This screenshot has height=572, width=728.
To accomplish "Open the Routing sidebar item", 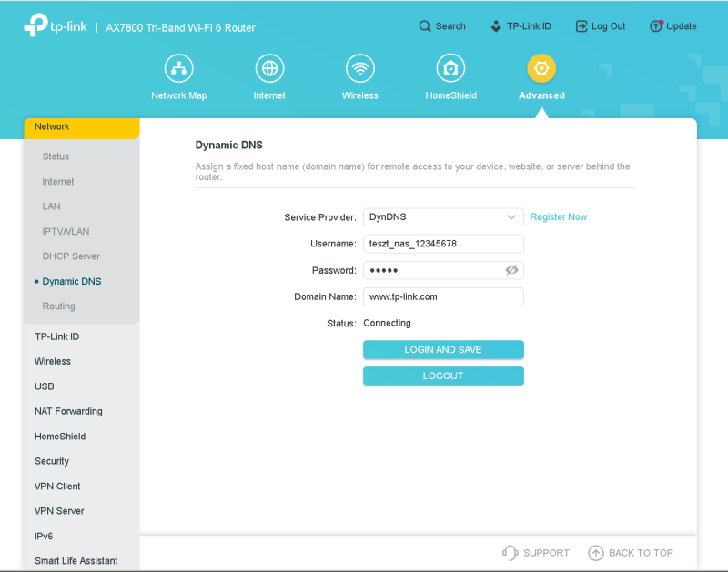I will (58, 306).
